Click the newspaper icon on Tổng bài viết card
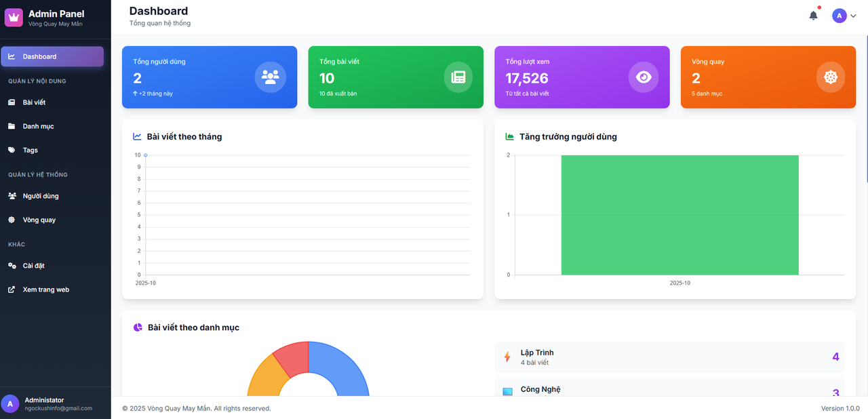 [458, 77]
